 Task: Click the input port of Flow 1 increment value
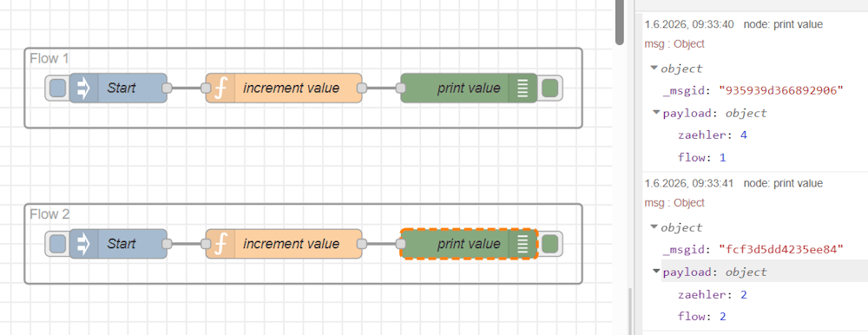point(206,88)
